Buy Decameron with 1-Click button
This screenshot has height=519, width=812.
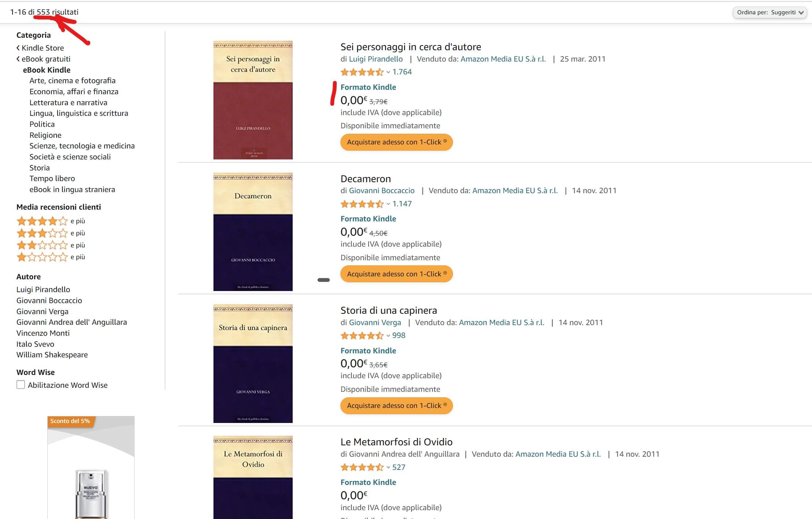396,274
